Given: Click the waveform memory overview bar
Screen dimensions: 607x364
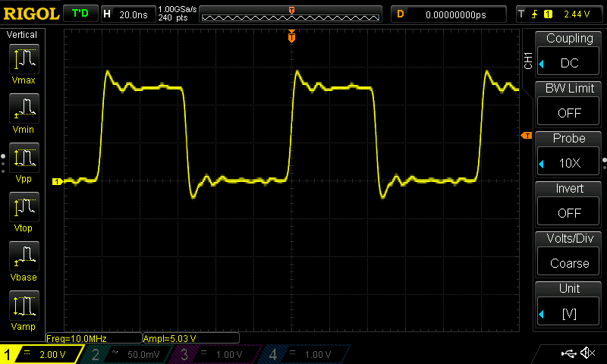Looking at the screenshot, I should 291,14.
